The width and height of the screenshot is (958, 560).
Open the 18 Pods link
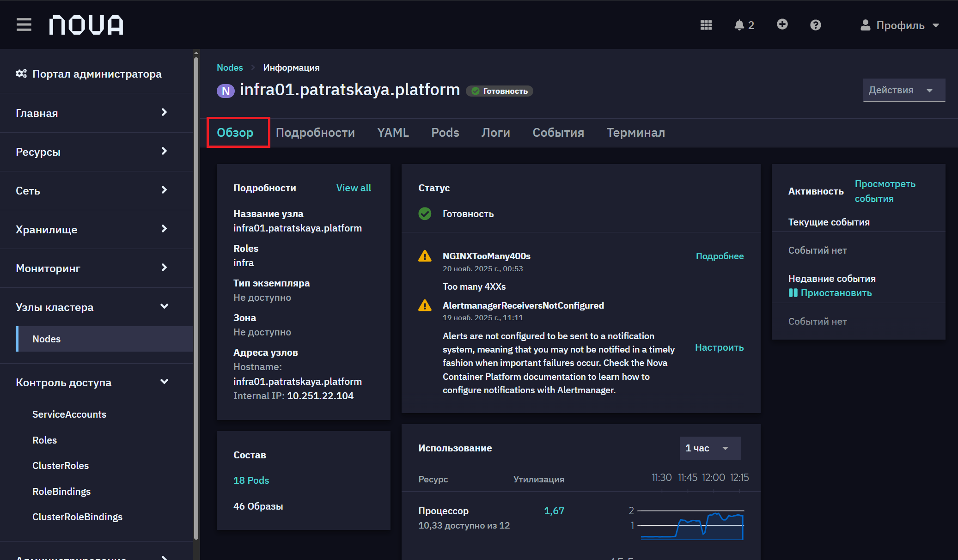point(251,480)
